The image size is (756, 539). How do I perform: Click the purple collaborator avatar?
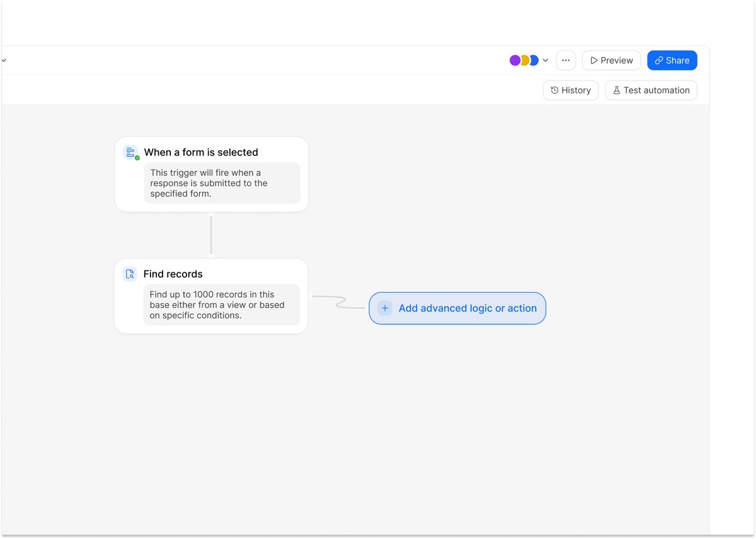[515, 61]
